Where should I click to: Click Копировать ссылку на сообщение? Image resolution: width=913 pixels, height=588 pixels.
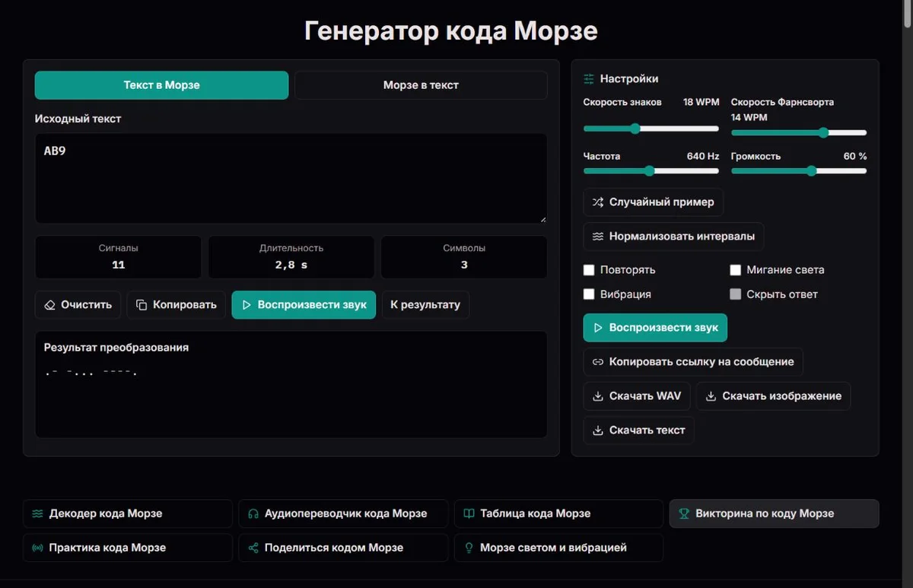click(693, 362)
